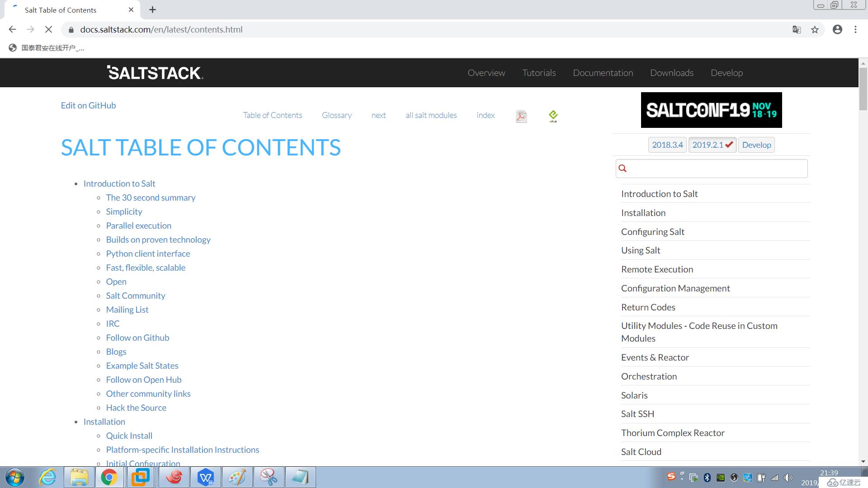
Task: Download the EPUB version via the green icon
Action: click(553, 116)
